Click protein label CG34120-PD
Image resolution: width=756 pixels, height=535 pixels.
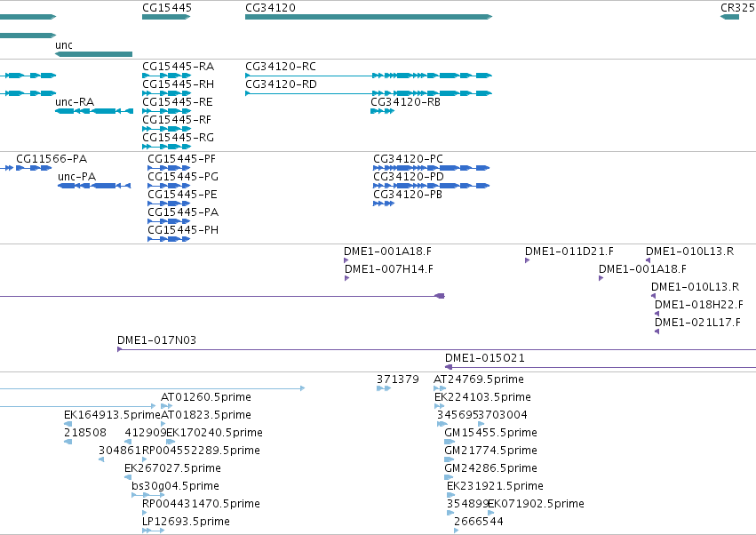[409, 177]
